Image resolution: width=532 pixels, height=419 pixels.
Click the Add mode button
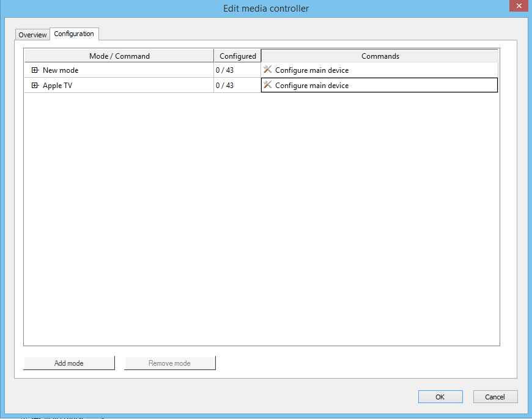point(69,363)
